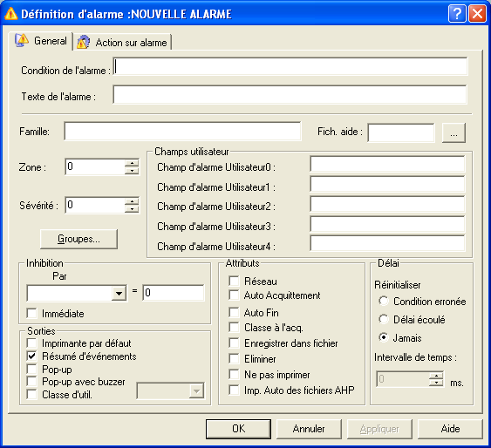Image resolution: width=491 pixels, height=448 pixels.
Task: Tick the Immédiate inhibition checkbox
Action: click(31, 314)
